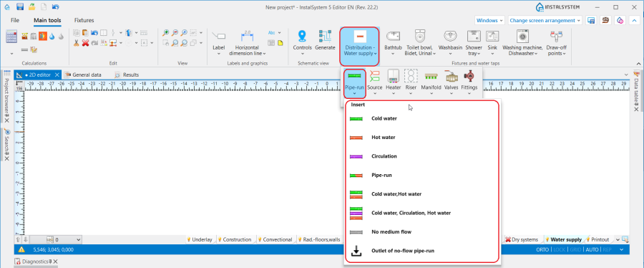Open the Change screen arrangement dropdown
The width and height of the screenshot is (644, 268).
(x=545, y=20)
